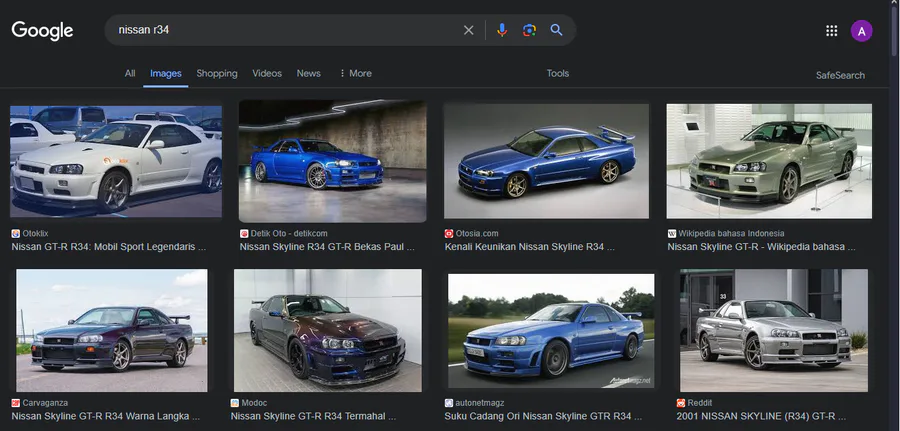
Task: Open the Google apps grid
Action: point(832,31)
